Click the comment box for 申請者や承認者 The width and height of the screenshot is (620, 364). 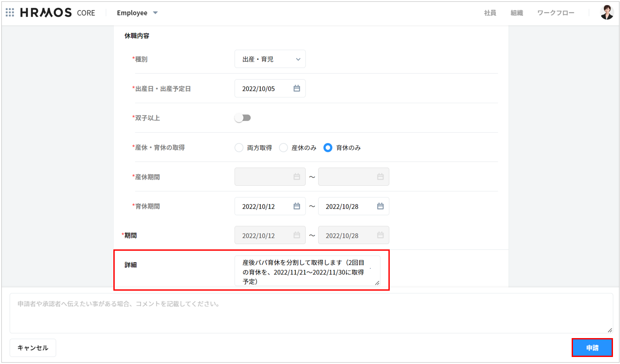311,313
